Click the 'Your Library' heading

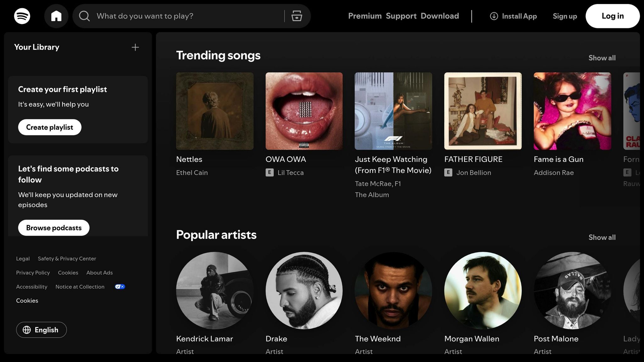(x=37, y=47)
